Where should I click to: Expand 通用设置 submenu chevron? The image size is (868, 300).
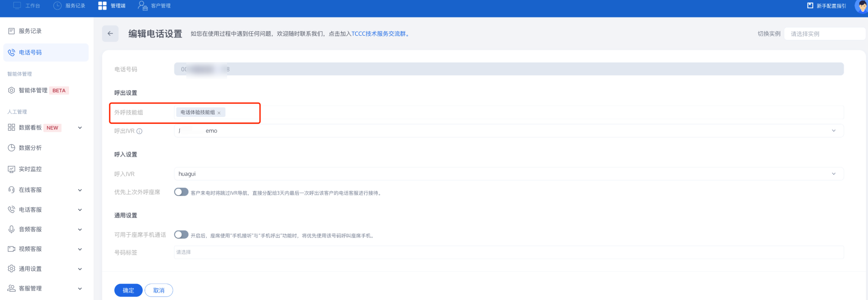click(x=80, y=269)
